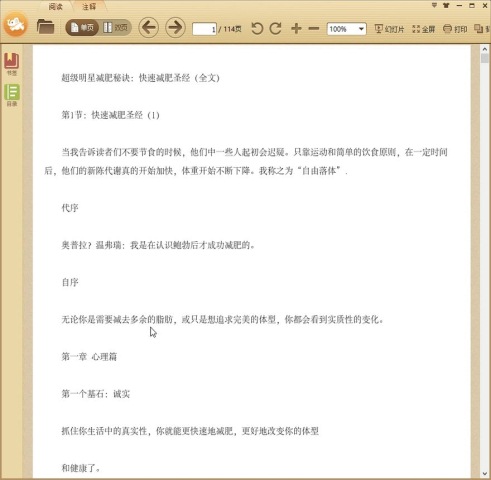Switch to single page (单页) view
Image resolution: width=491 pixels, height=480 pixels.
click(x=82, y=28)
